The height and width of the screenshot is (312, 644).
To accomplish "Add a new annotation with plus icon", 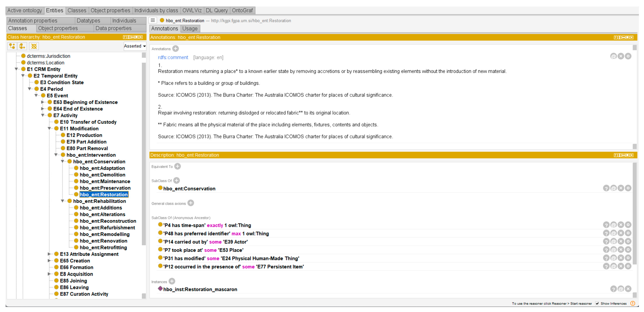I will [x=175, y=49].
